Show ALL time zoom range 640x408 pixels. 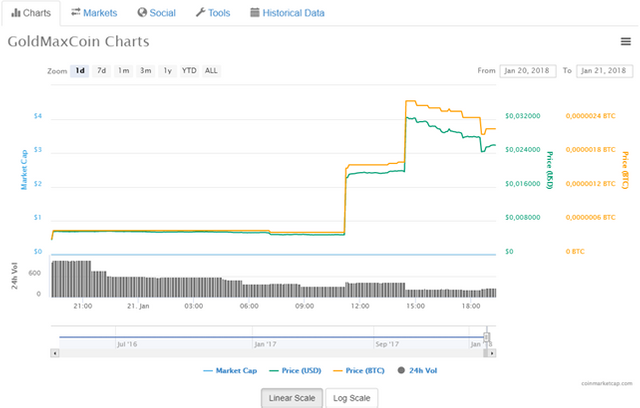(x=211, y=70)
